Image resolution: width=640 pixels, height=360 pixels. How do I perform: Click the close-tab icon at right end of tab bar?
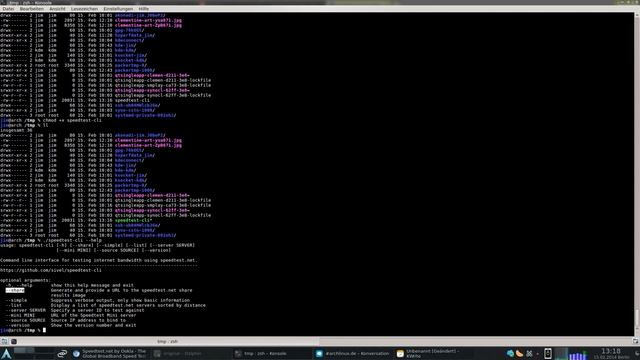click(x=636, y=341)
